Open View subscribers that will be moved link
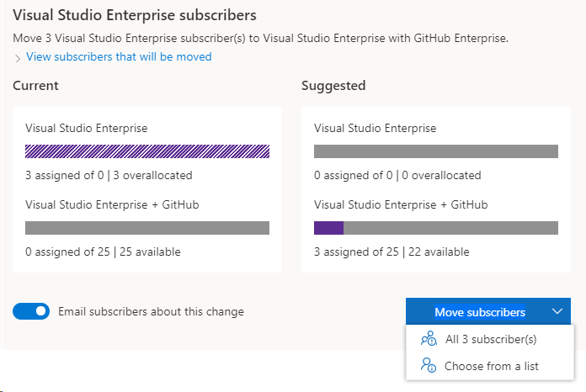This screenshot has height=392, width=586. 119,56
